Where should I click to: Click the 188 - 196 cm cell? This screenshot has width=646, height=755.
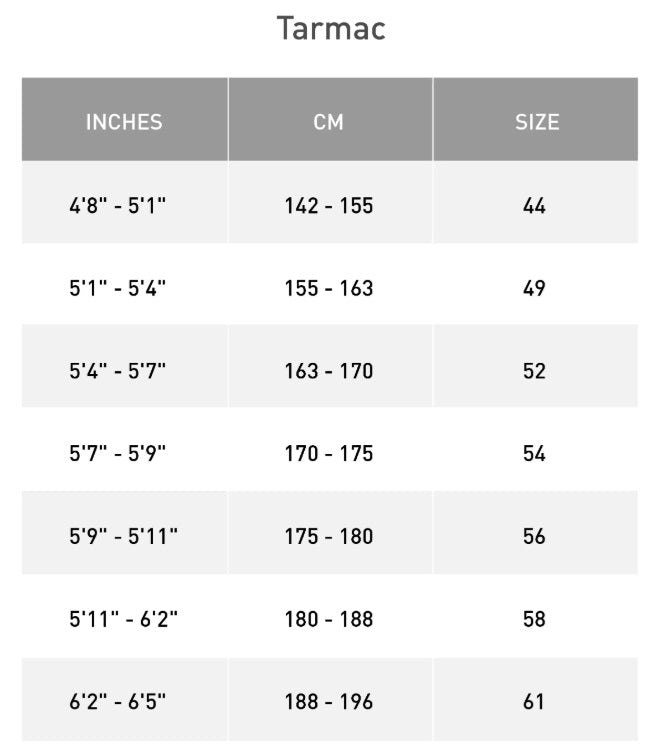(x=328, y=701)
